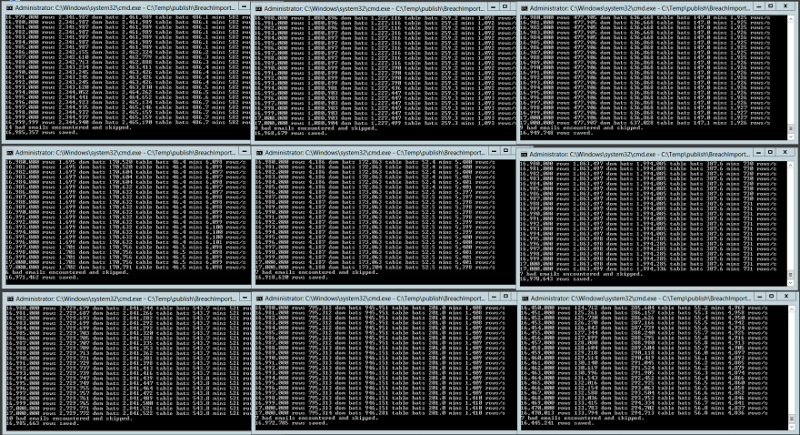Viewport: 800px width, 435px height.
Task: Minimize the bottom-left cmd window
Action: (x=244, y=297)
